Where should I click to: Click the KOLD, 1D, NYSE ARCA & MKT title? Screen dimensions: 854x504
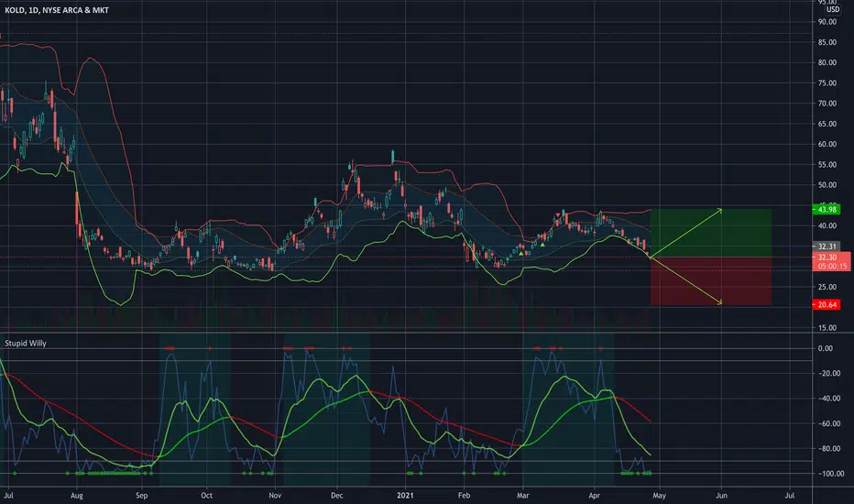[x=57, y=10]
